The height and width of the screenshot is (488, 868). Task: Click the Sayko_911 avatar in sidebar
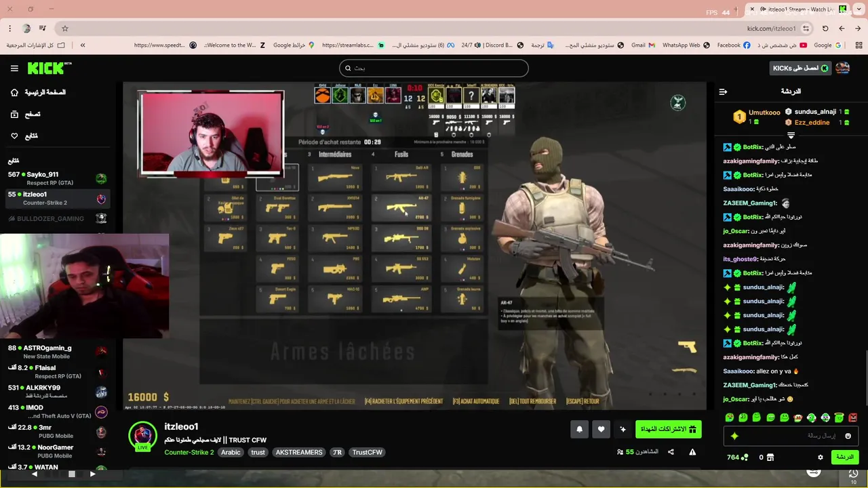pyautogui.click(x=101, y=178)
